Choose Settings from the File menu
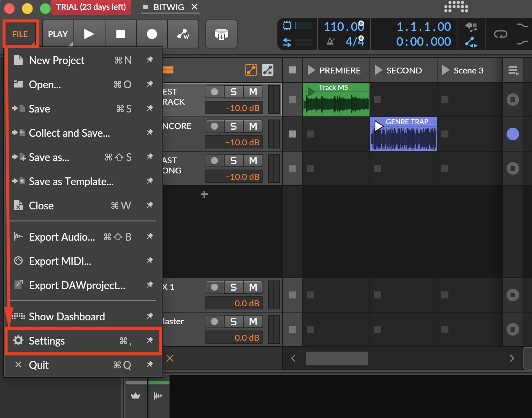The height and width of the screenshot is (418, 532). [84, 341]
